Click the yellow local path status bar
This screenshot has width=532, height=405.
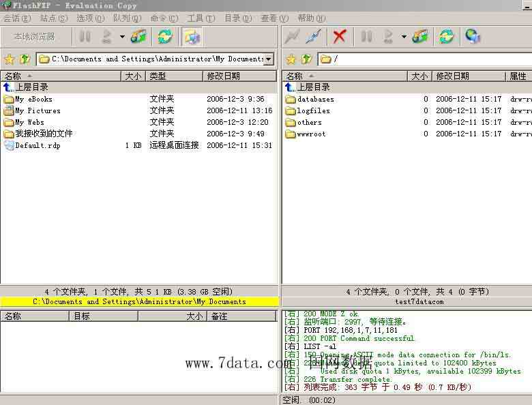click(139, 301)
